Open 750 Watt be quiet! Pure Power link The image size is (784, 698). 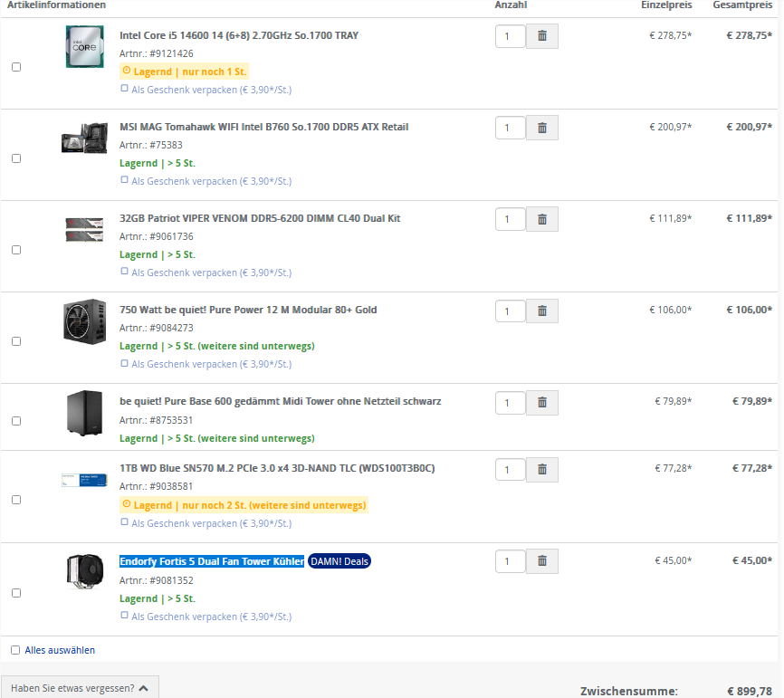pos(248,310)
